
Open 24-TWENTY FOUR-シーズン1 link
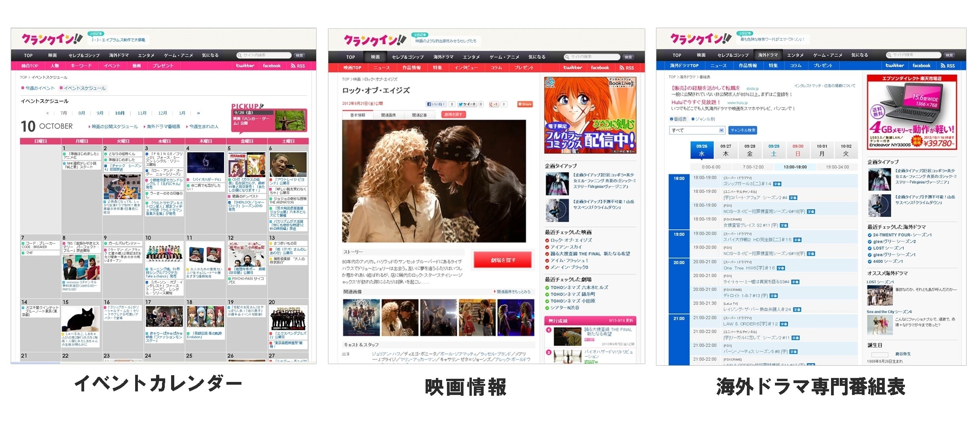[x=899, y=235]
